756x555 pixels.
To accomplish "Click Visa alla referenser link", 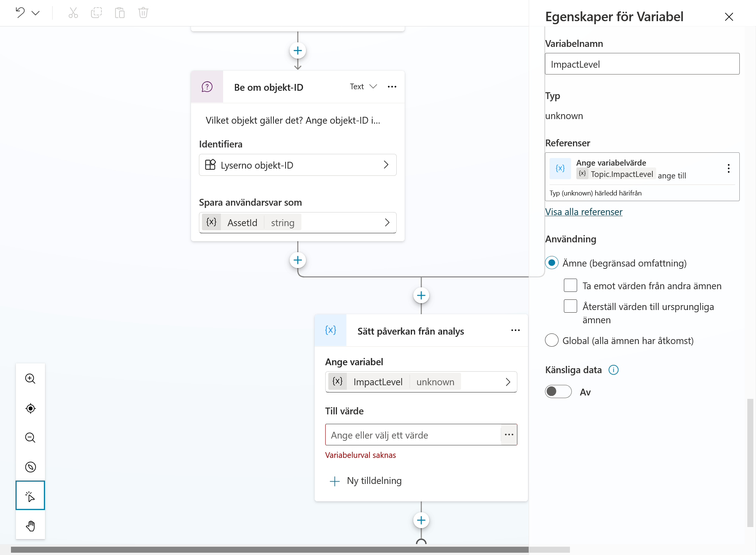I will (x=584, y=212).
